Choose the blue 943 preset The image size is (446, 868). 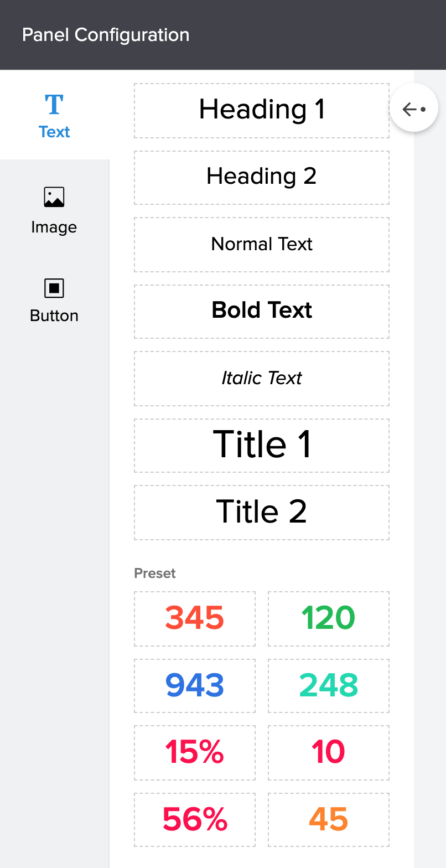coord(195,685)
